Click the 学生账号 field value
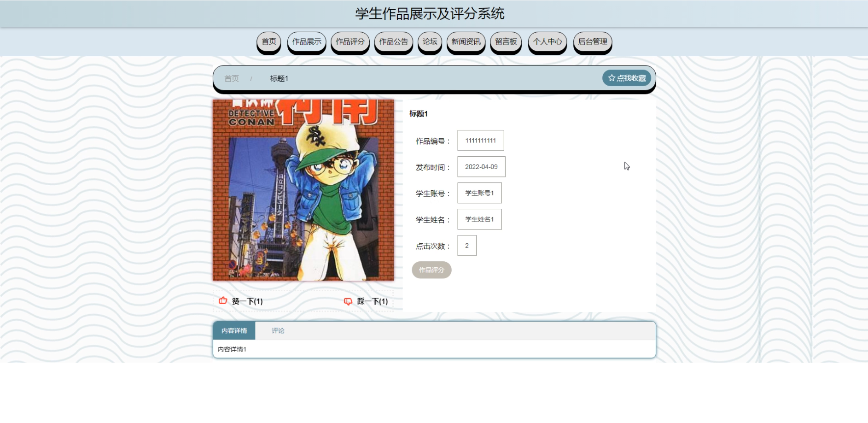 479,193
